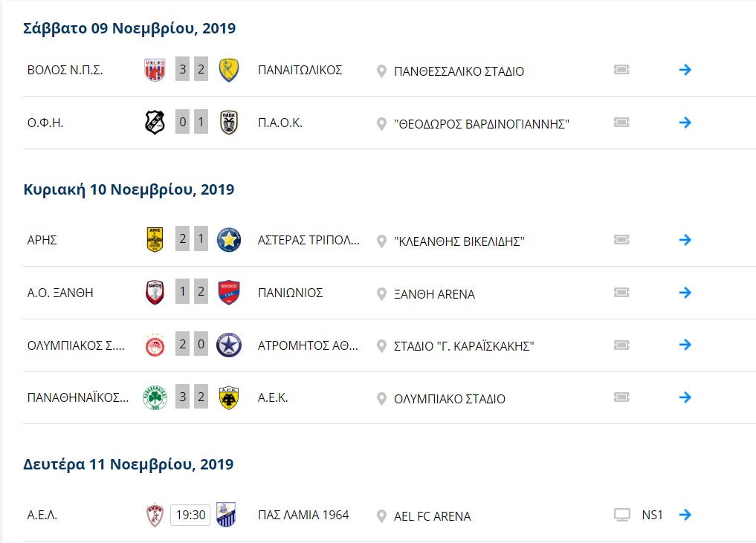Screen dimensions: 756x543
Task: Click the Olympiacos red club crest
Action: click(155, 345)
